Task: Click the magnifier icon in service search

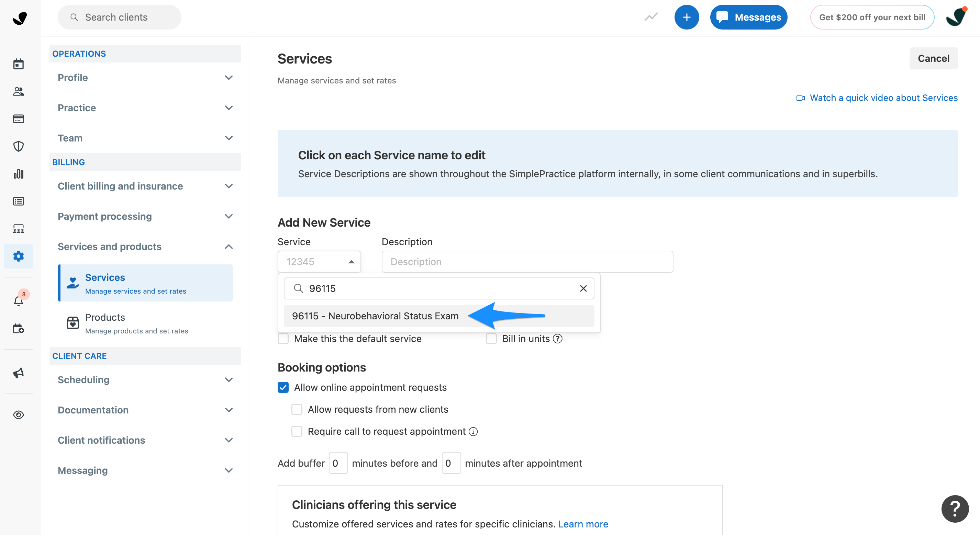Action: click(x=299, y=288)
